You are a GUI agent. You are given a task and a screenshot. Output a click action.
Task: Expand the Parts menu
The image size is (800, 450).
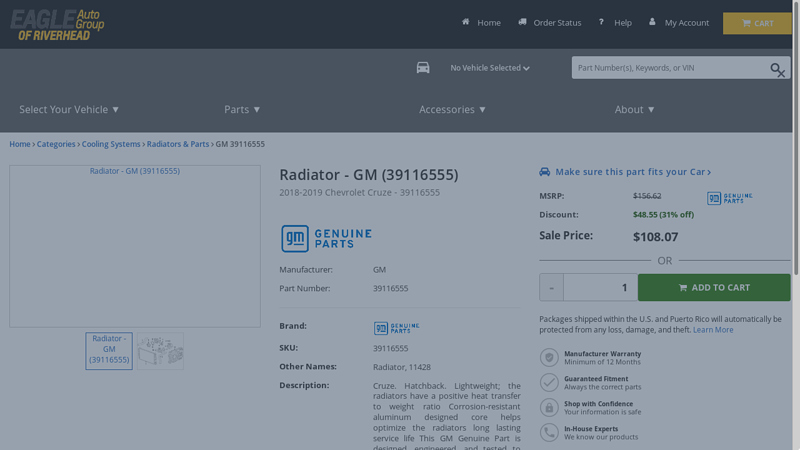pyautogui.click(x=242, y=109)
